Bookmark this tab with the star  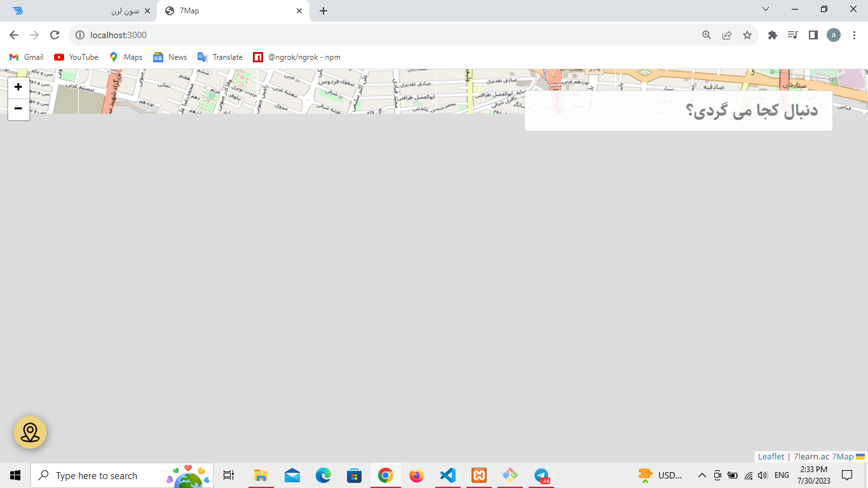pos(747,35)
